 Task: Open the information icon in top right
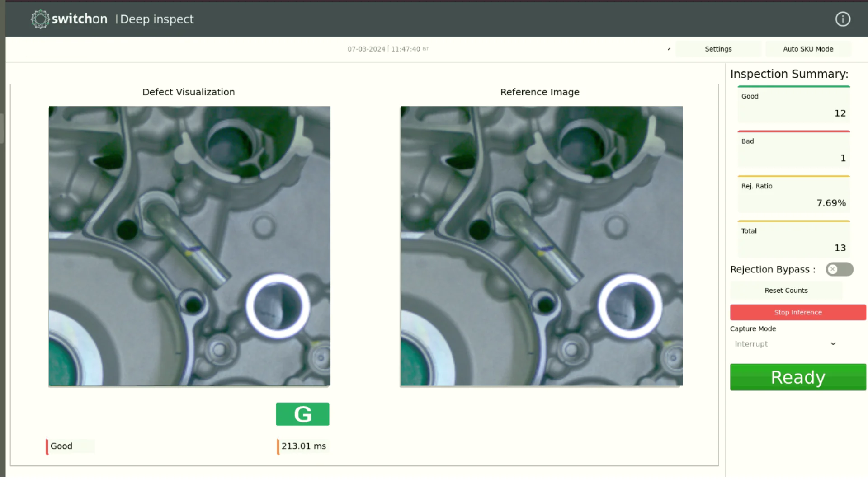point(843,19)
